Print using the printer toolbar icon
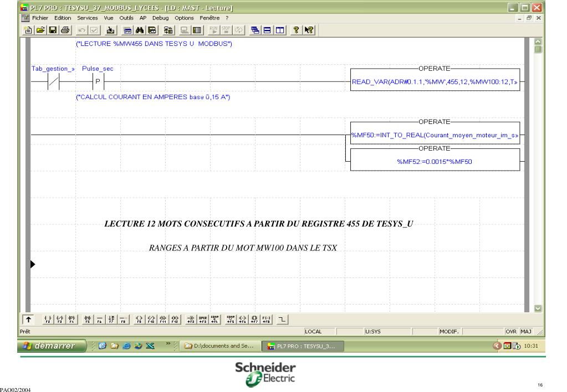The width and height of the screenshot is (567, 392). 65,30
